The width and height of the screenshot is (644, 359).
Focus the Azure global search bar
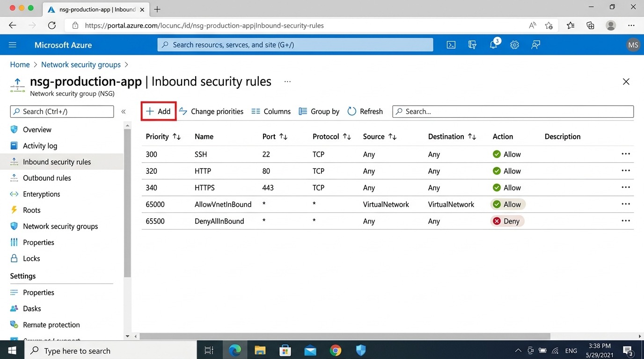[x=295, y=45]
